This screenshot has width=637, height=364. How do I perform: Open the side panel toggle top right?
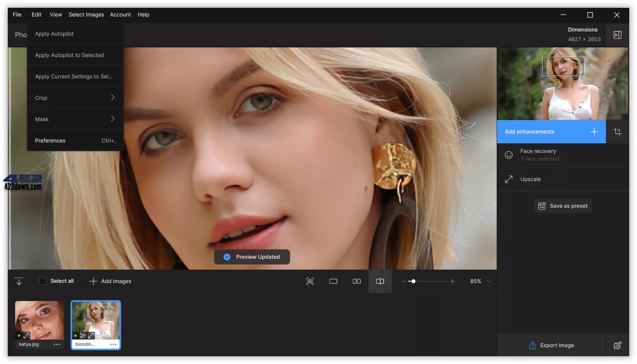618,35
